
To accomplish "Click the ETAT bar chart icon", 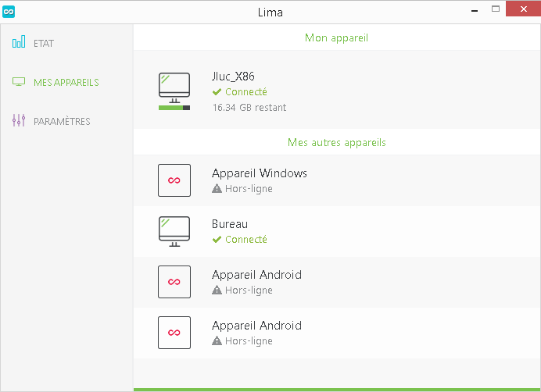I will coord(19,41).
